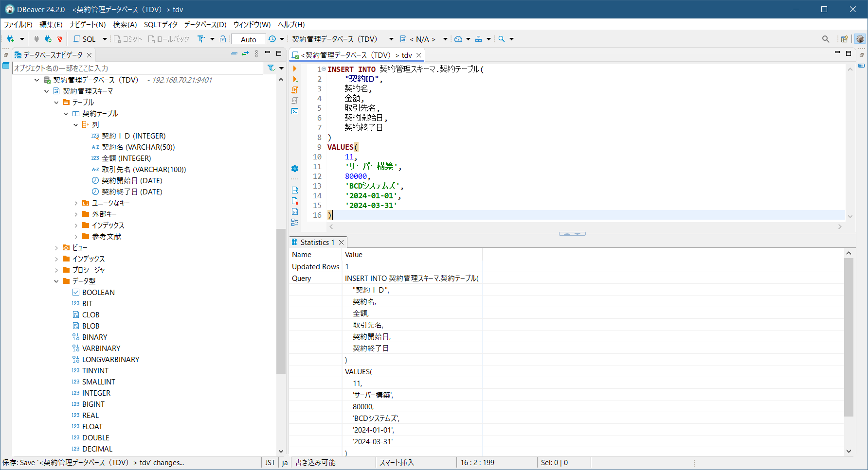
Task: Open navigator view menu three dots
Action: tap(256, 53)
